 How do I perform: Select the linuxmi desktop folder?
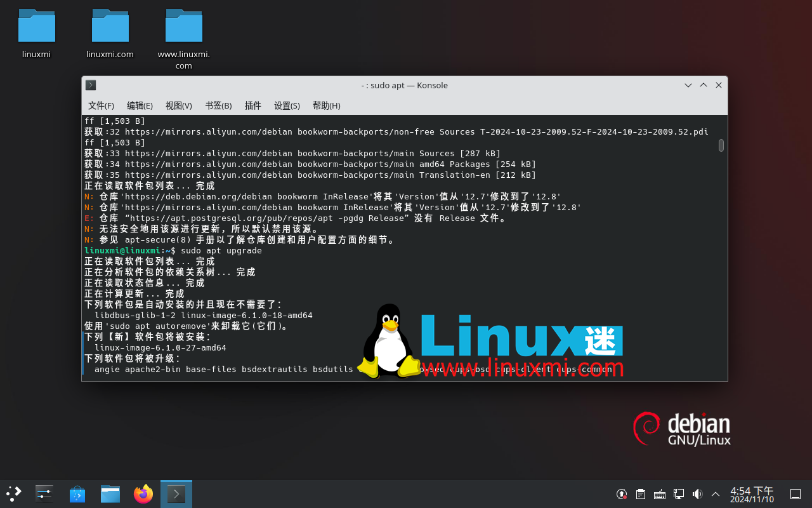tap(37, 34)
